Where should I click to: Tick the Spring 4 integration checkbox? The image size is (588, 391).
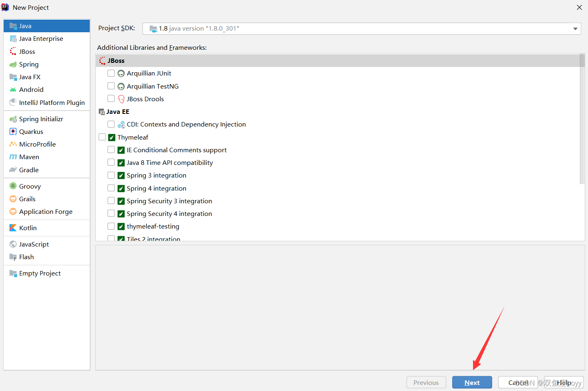click(x=111, y=188)
